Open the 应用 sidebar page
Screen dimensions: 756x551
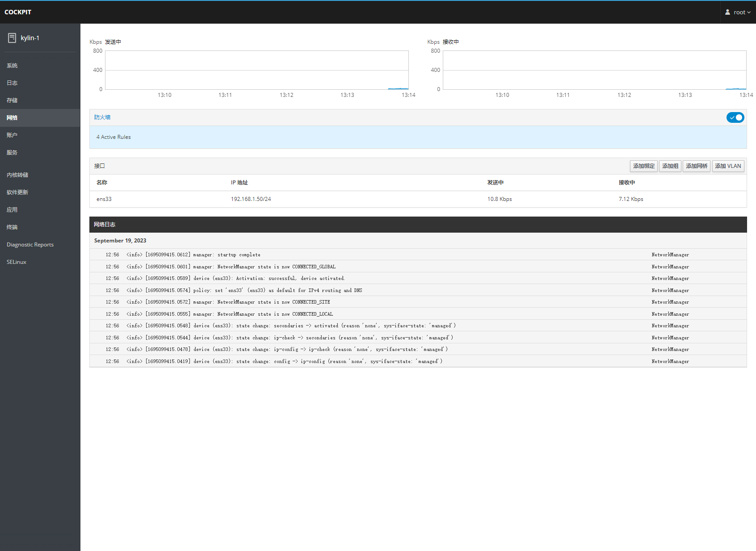(x=40, y=210)
